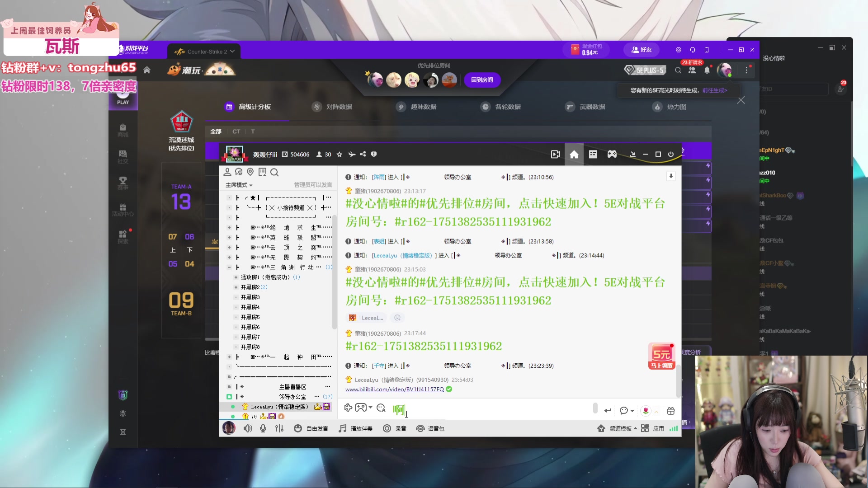Open the gamepad icon in YY header
This screenshot has height=488, width=868.
[x=612, y=155]
